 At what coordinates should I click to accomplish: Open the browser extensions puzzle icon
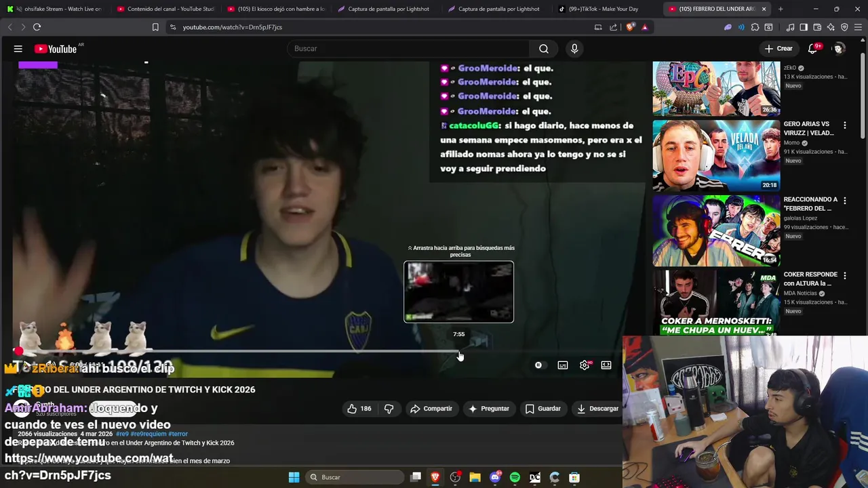pyautogui.click(x=755, y=27)
